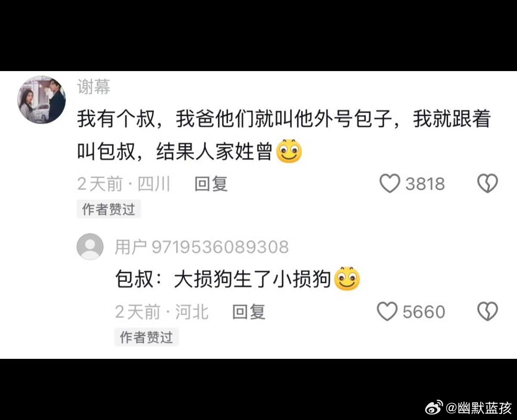Click the reply text 大损狗生了小损狗
This screenshot has height=420, width=517.
[223, 279]
